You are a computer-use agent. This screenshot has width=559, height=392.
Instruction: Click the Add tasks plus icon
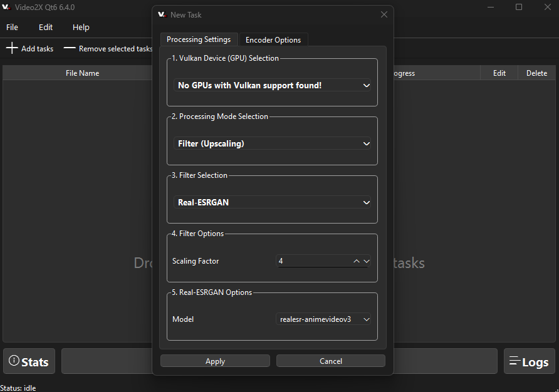[x=12, y=48]
